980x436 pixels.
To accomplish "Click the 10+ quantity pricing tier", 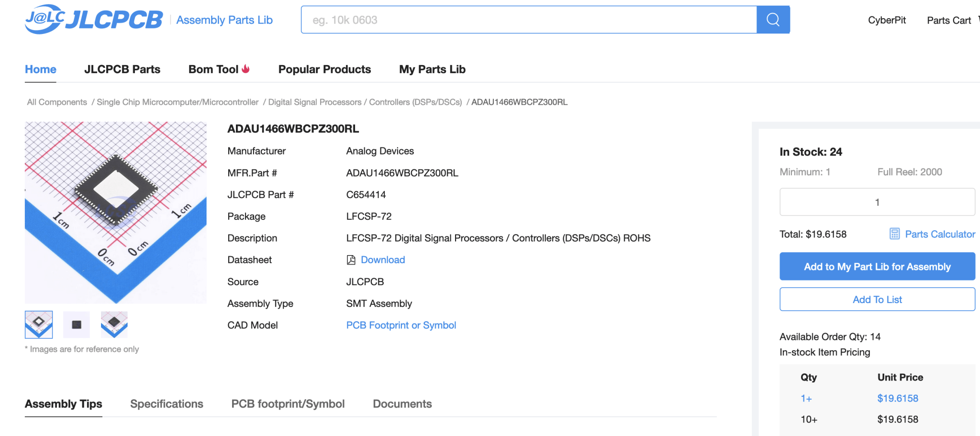I will [809, 419].
